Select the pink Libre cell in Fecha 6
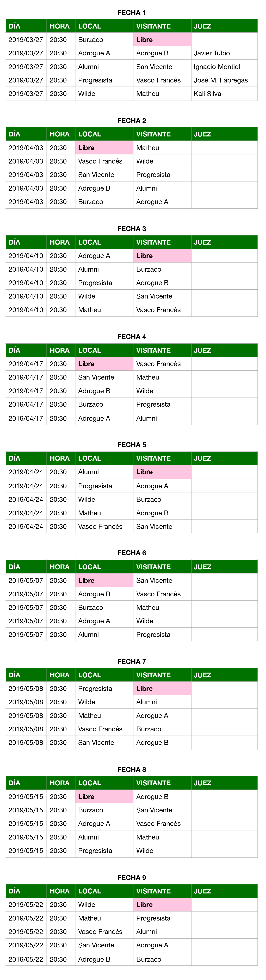This screenshot has width=266, height=980. (104, 581)
